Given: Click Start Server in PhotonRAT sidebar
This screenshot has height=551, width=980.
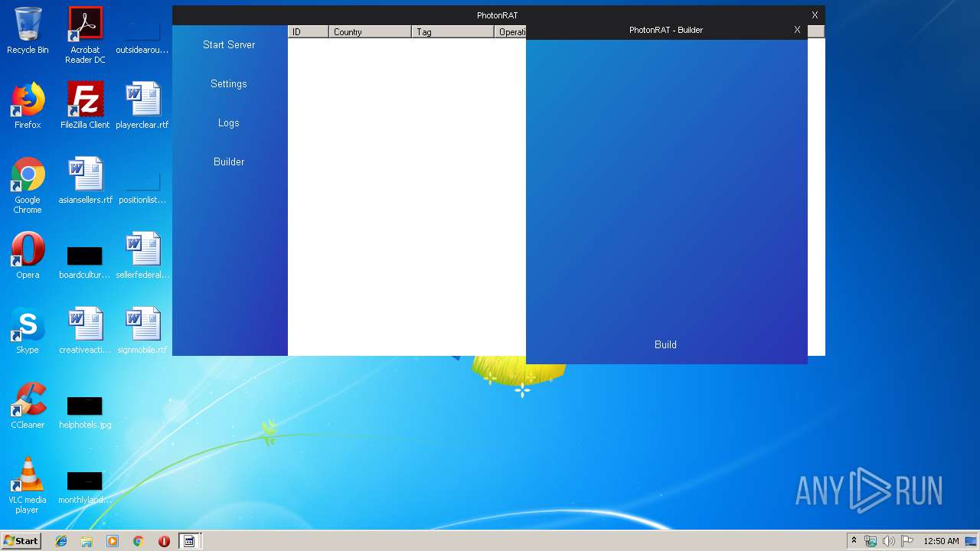Looking at the screenshot, I should pyautogui.click(x=229, y=44).
